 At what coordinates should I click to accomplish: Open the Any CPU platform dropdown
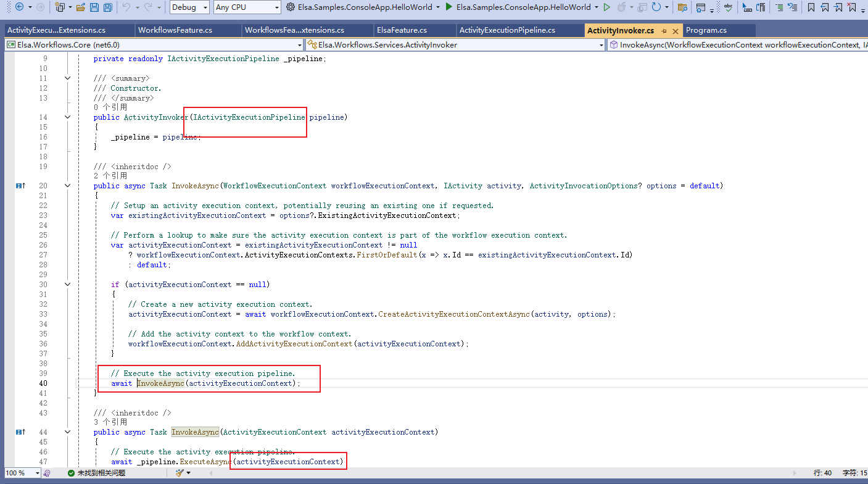click(x=247, y=7)
